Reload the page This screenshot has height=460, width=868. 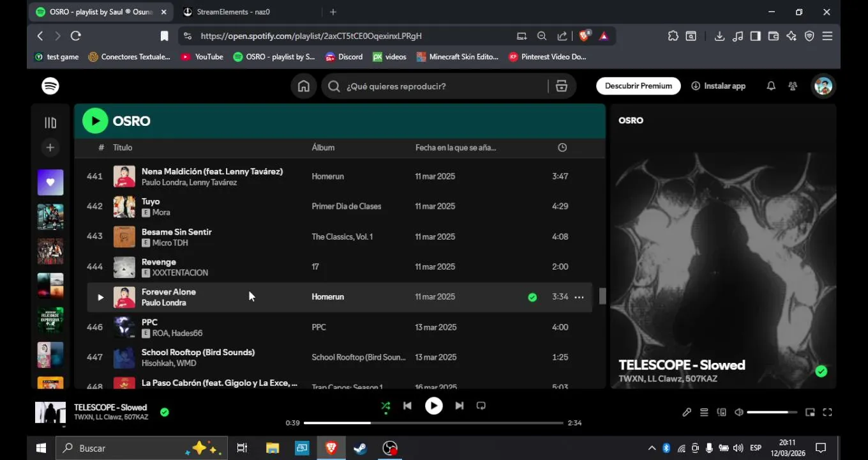point(75,36)
